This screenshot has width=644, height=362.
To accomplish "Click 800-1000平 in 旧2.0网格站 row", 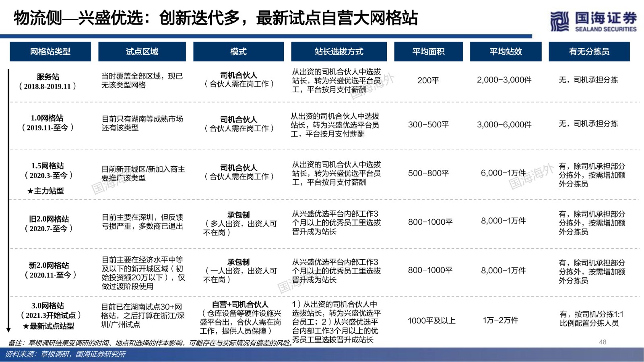I will [430, 222].
